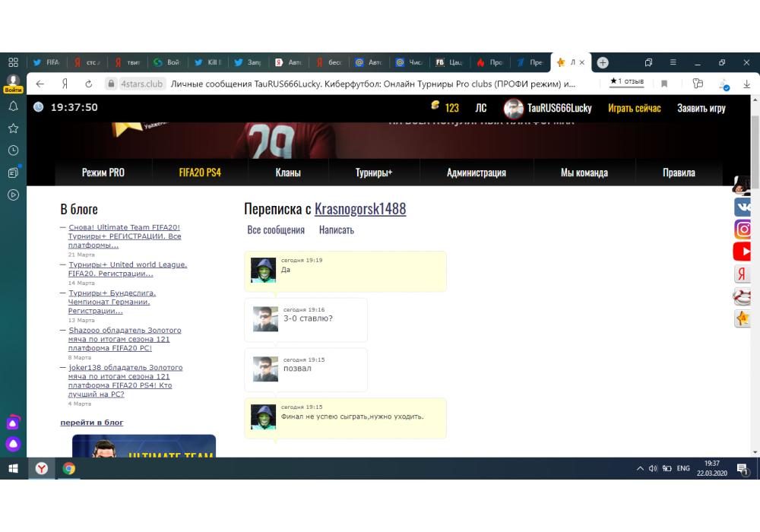Add a new browser tab
760x532 pixels.
click(603, 62)
